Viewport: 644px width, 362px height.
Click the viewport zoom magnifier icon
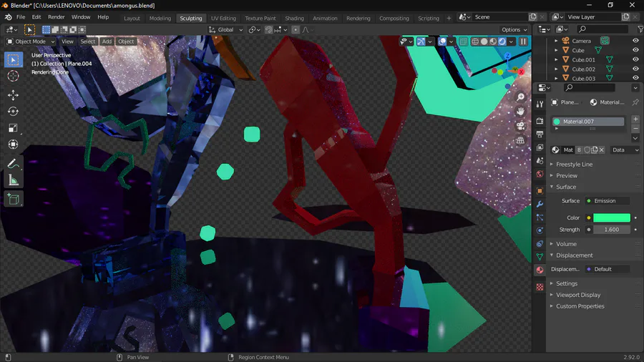click(x=520, y=97)
